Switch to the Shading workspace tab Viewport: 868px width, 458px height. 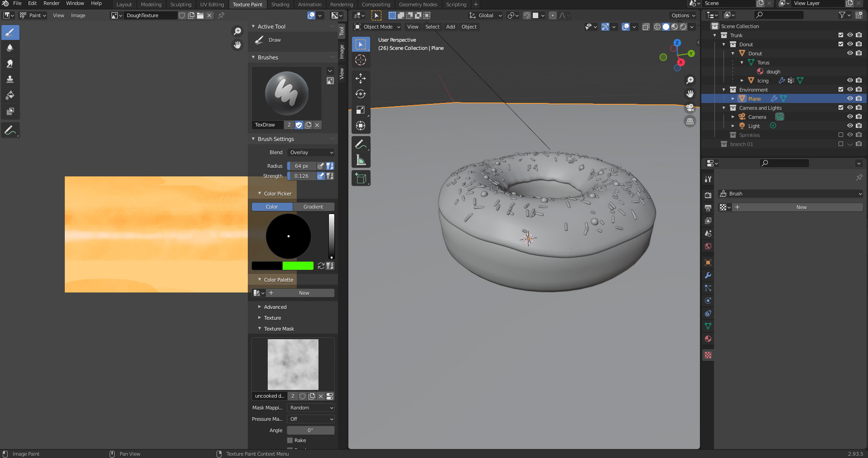point(280,5)
